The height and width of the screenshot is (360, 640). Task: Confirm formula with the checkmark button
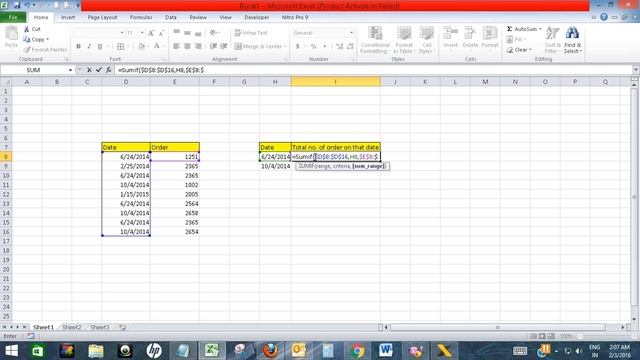(x=99, y=70)
